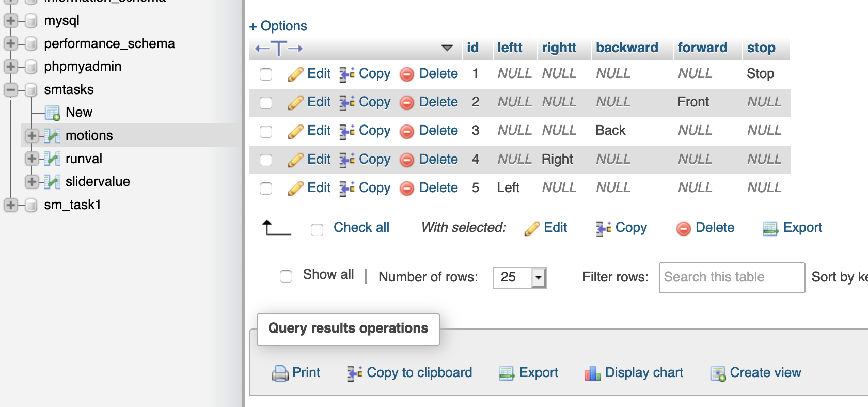Click the Copy icon for row 3
Viewport: 868px width, 407px height.
[346, 131]
